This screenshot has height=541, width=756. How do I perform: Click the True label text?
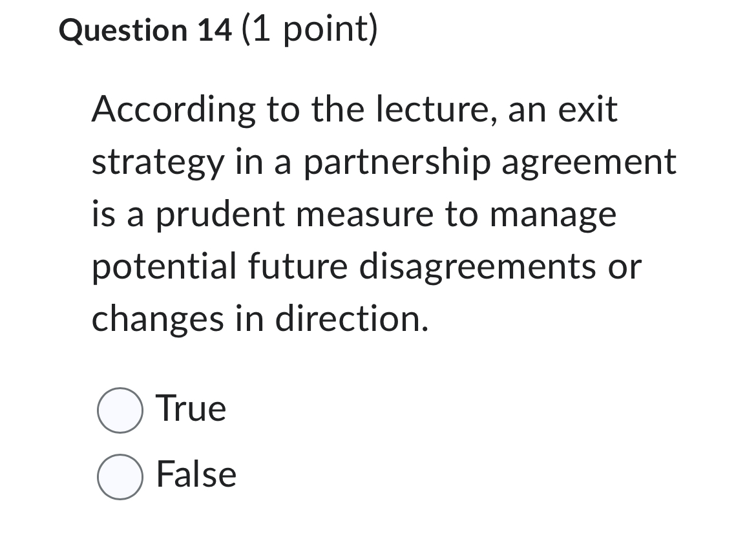(191, 408)
